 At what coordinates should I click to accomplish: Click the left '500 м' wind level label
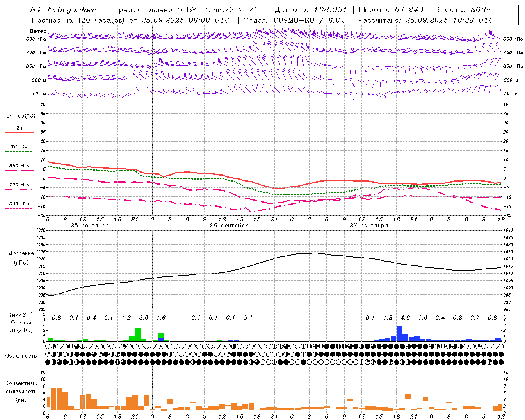[x=39, y=80]
